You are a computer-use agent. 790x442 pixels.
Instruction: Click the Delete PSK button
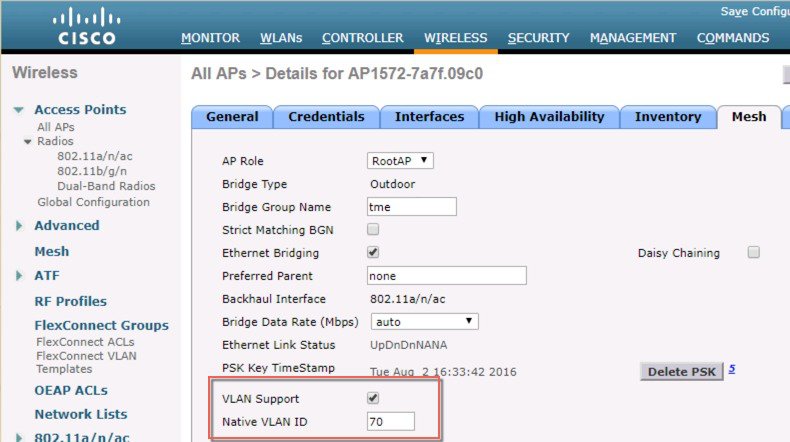(x=682, y=371)
